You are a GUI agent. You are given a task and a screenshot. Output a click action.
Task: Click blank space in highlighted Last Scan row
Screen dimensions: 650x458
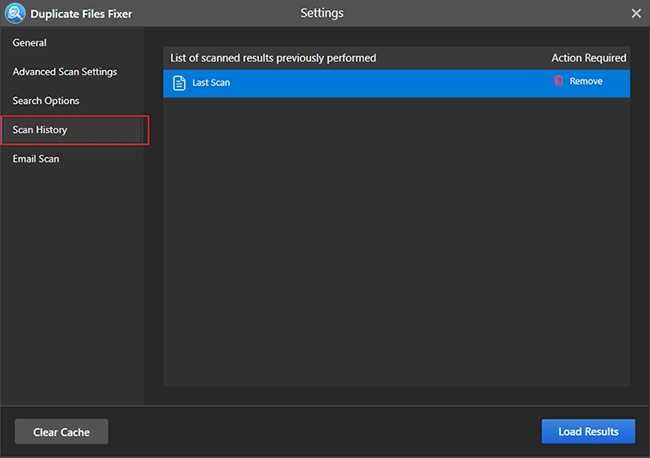click(390, 83)
